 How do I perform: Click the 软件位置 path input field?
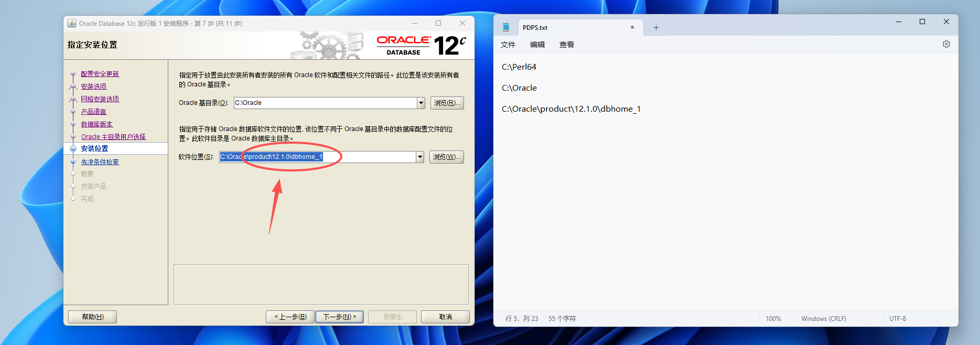[x=318, y=157]
